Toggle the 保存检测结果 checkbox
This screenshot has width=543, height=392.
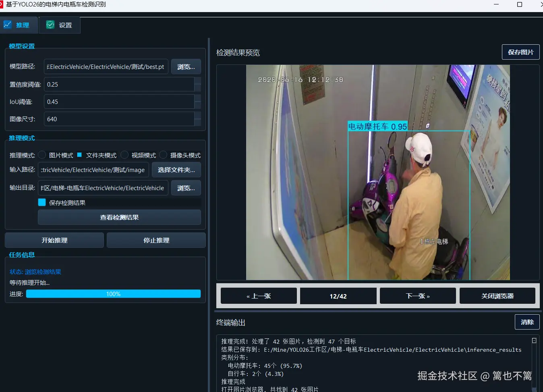tap(41, 202)
